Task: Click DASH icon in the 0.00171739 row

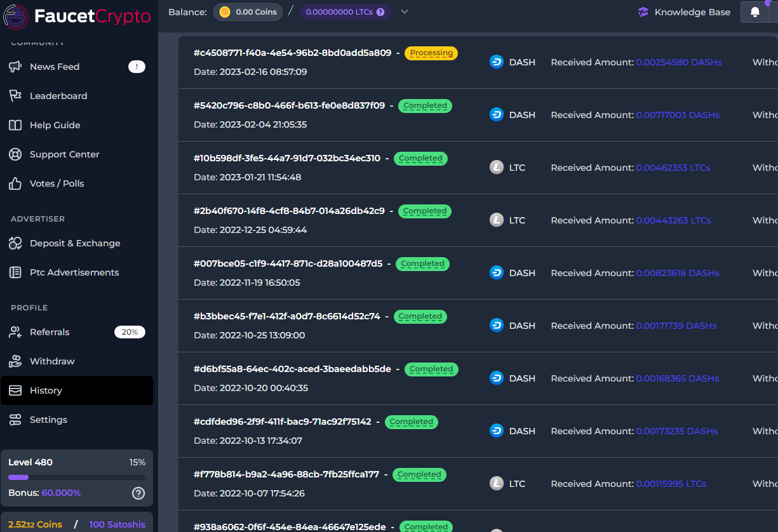Action: click(x=497, y=326)
